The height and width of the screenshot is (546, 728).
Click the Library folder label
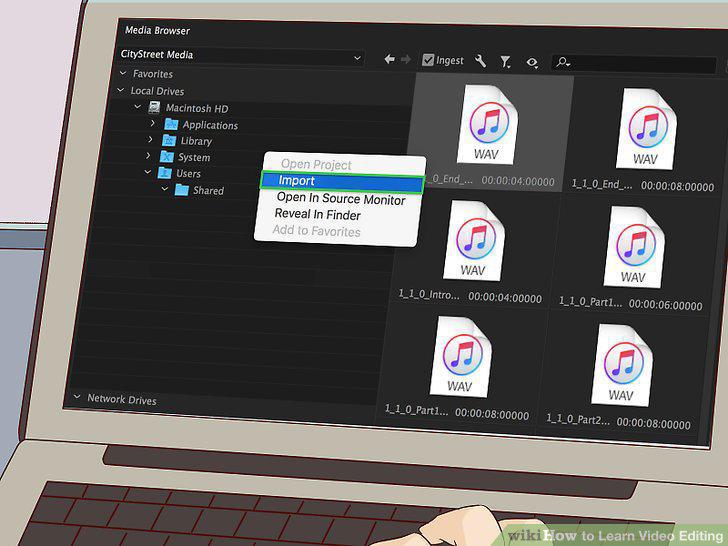pos(196,141)
